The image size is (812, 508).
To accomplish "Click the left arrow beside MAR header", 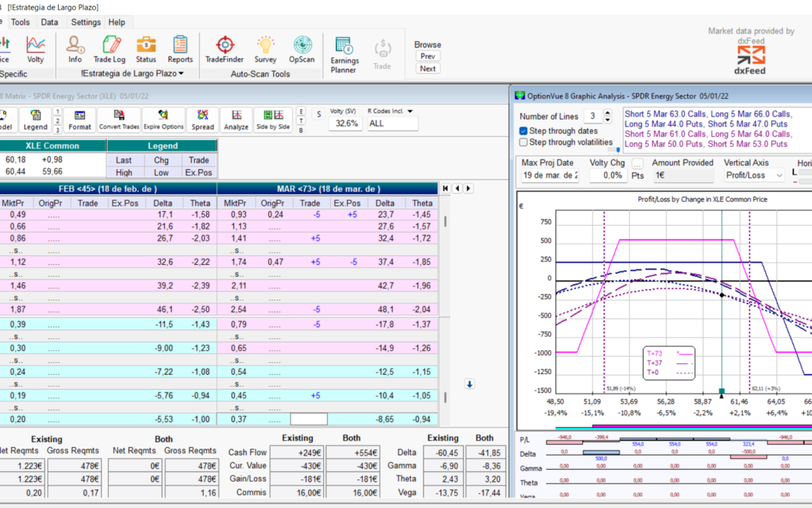I will (457, 189).
